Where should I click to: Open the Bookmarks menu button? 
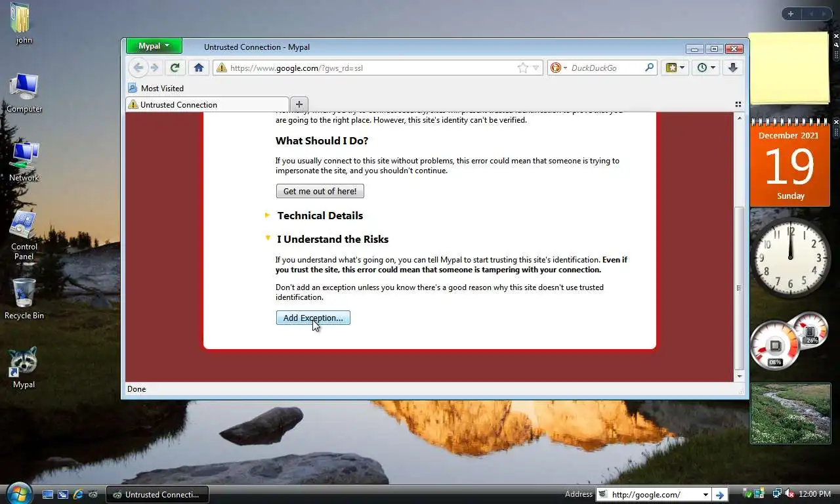[675, 68]
